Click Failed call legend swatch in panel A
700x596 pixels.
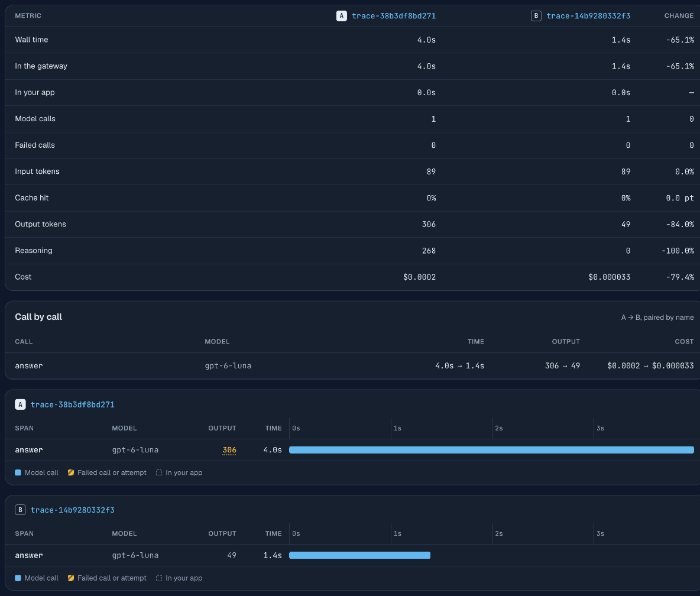pos(70,473)
